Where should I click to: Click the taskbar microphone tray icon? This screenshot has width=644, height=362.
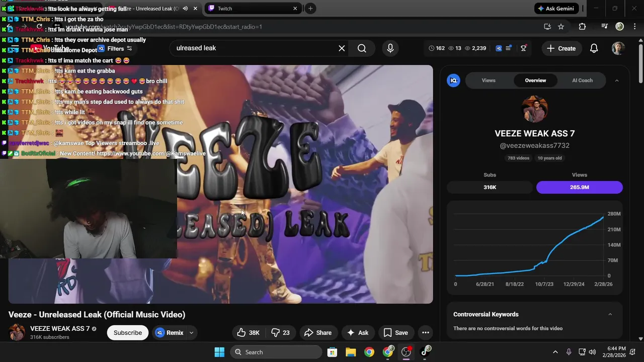[569, 352]
